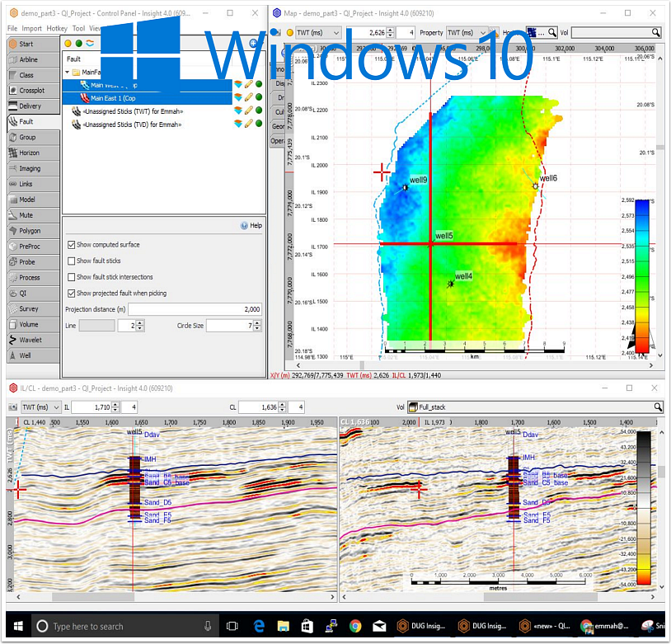Click the Volume tab icon
The height and width of the screenshot is (644, 671).
coord(13,325)
